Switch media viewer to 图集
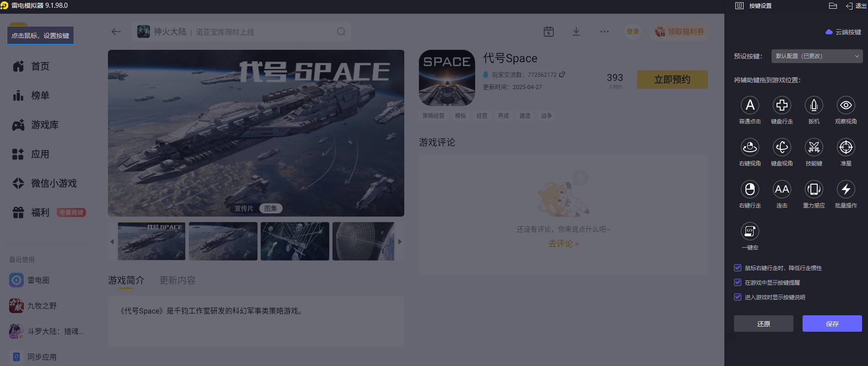868x366 pixels. [x=271, y=208]
